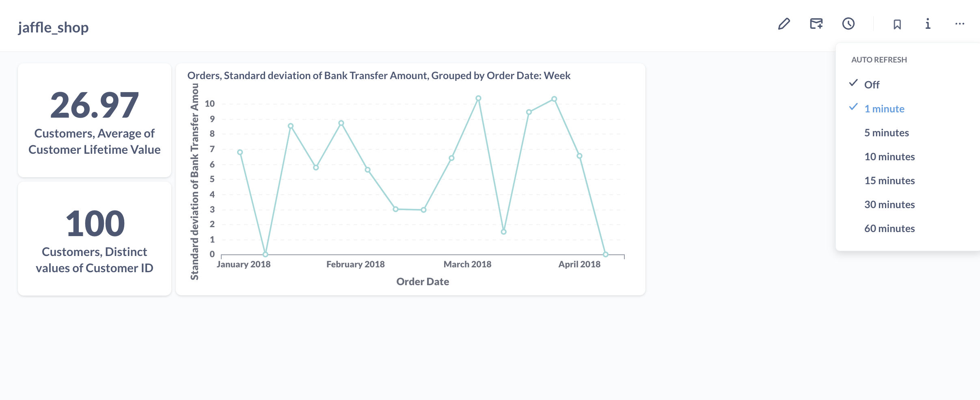
Task: Open the three-dot more options menu
Action: click(x=960, y=24)
